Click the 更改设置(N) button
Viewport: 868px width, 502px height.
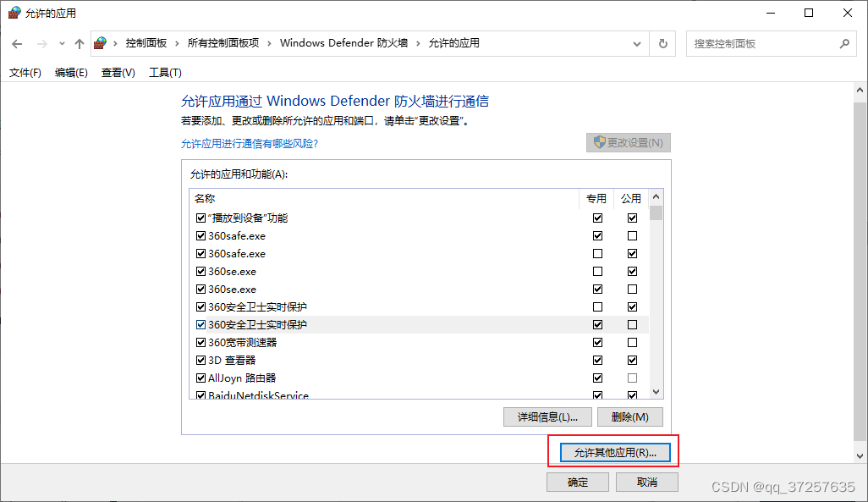click(x=629, y=142)
